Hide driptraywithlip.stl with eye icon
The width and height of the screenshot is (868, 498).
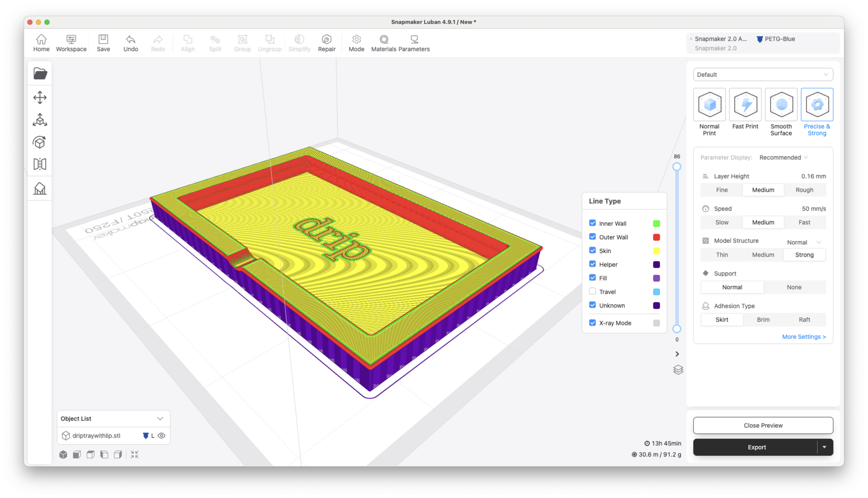click(x=161, y=435)
